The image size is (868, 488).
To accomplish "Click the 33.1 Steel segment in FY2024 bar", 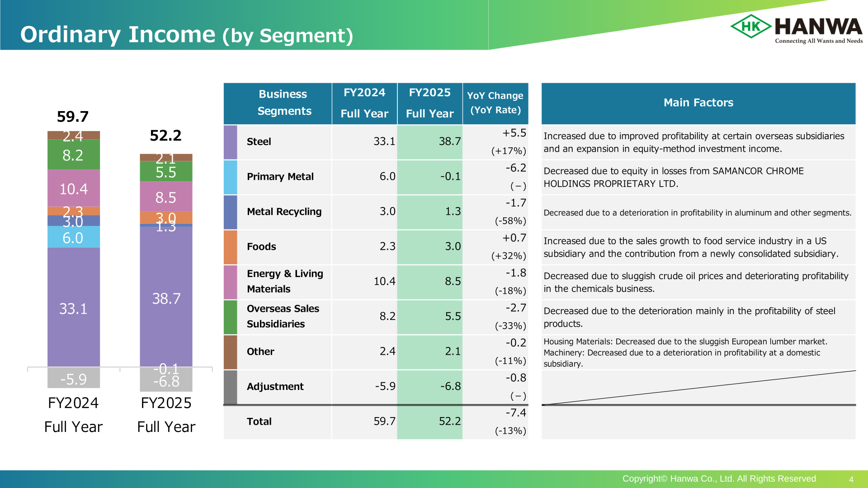I will click(73, 307).
